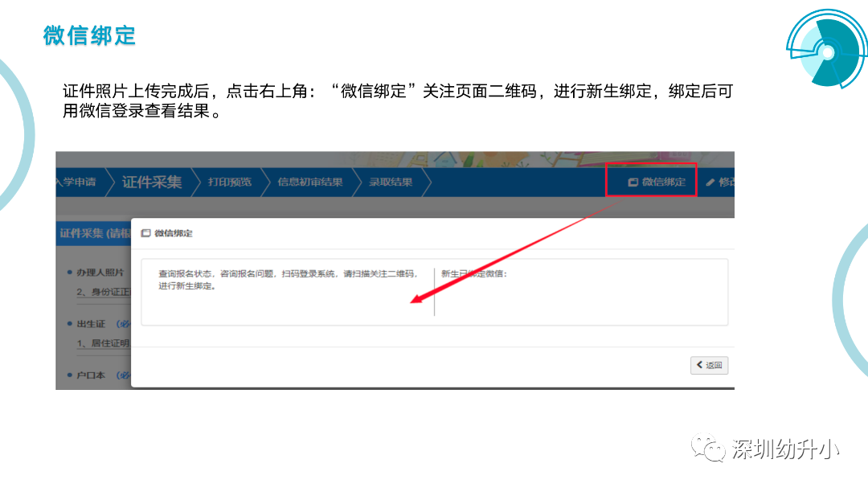Click the 证件采集 panel header

click(x=94, y=233)
